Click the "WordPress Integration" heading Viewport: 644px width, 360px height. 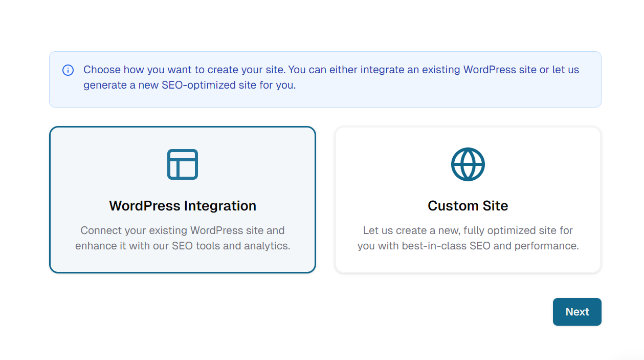pos(183,206)
